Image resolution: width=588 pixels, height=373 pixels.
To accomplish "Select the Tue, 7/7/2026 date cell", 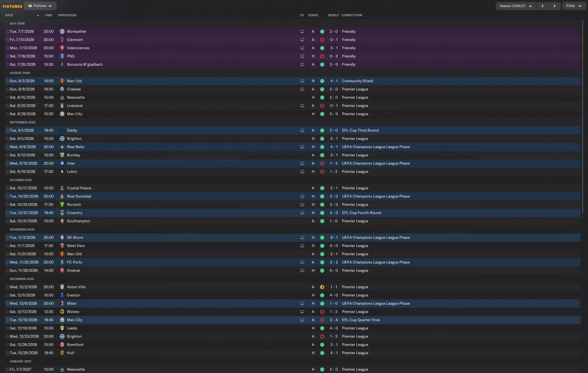I will [22, 32].
